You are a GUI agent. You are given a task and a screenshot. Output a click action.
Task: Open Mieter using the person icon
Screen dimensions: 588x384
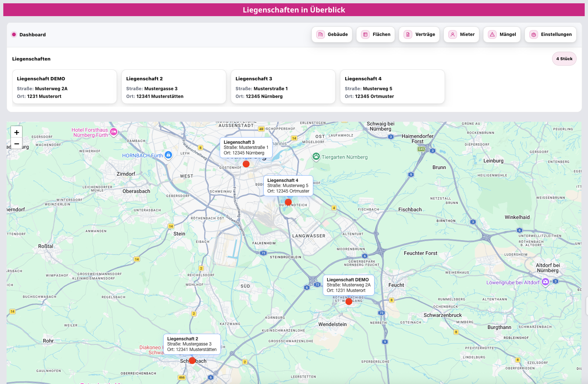point(453,34)
